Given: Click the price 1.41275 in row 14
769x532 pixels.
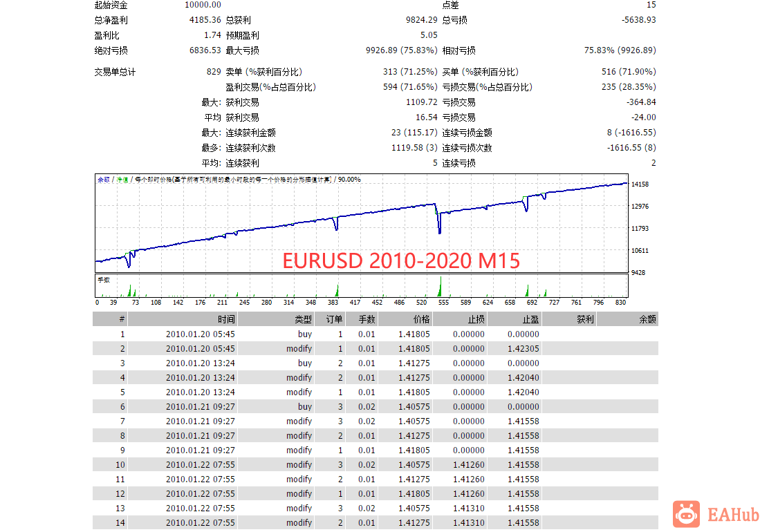Looking at the screenshot, I should [414, 523].
